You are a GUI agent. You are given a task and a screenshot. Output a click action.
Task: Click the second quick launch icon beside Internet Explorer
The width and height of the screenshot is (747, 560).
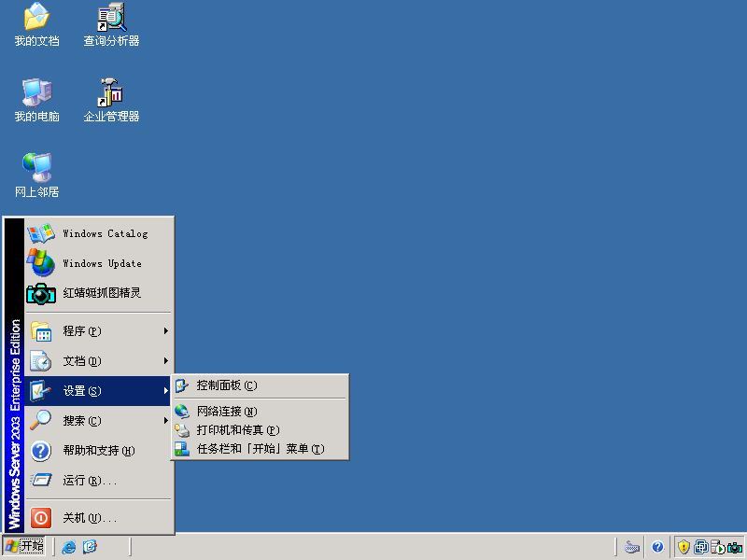[x=90, y=546]
